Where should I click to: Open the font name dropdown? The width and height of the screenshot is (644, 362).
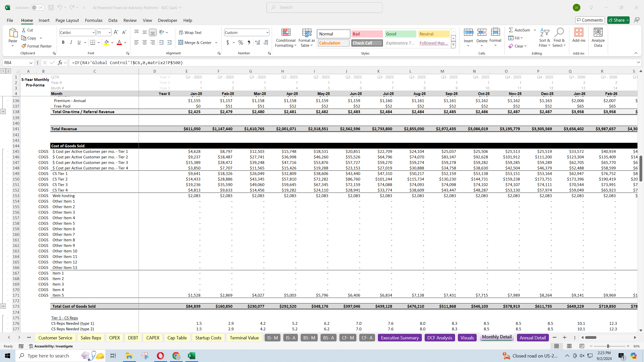[94, 32]
